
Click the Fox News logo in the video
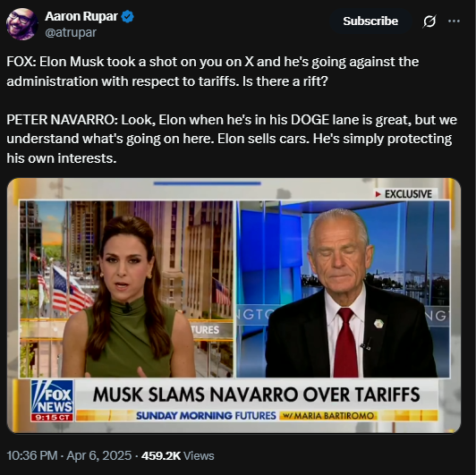point(52,396)
